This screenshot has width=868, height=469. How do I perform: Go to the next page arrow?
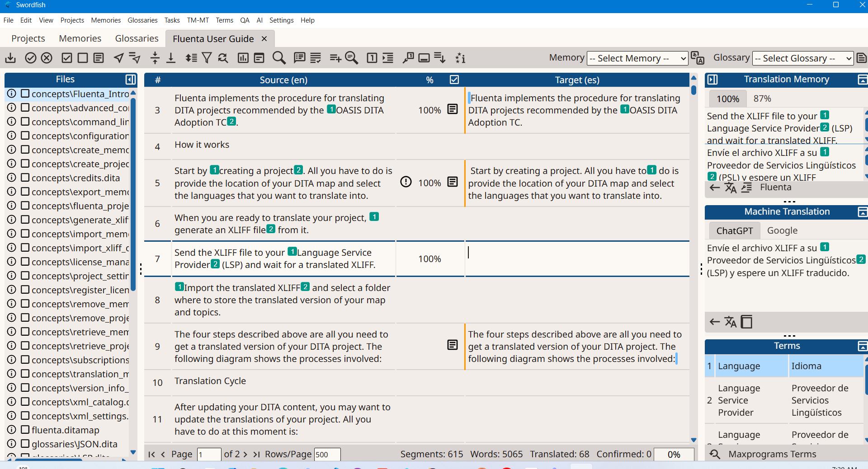[245, 454]
